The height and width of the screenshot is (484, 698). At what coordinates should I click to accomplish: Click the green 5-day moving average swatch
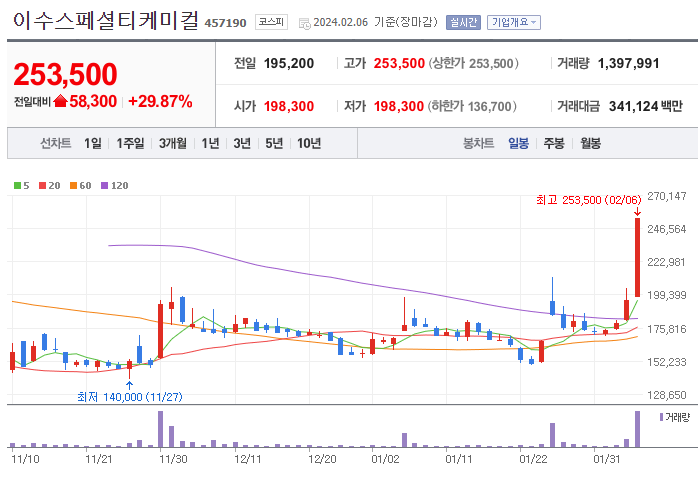[17, 186]
